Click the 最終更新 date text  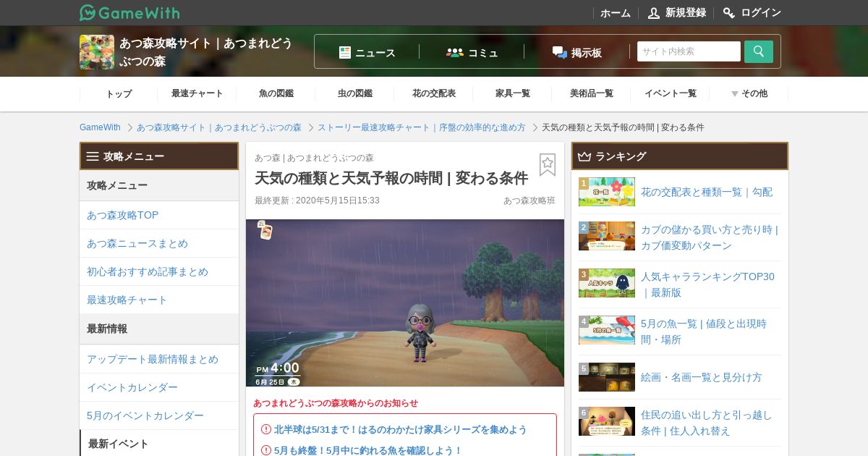(317, 200)
